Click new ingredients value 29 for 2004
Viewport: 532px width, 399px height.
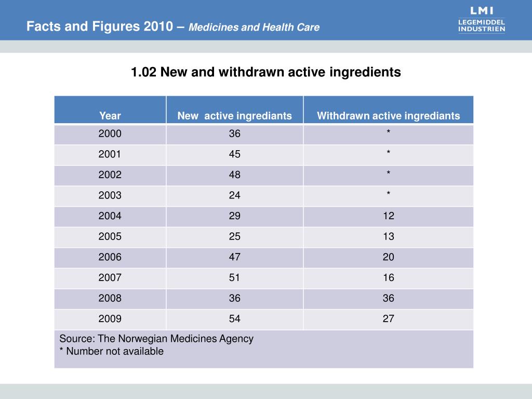(234, 216)
